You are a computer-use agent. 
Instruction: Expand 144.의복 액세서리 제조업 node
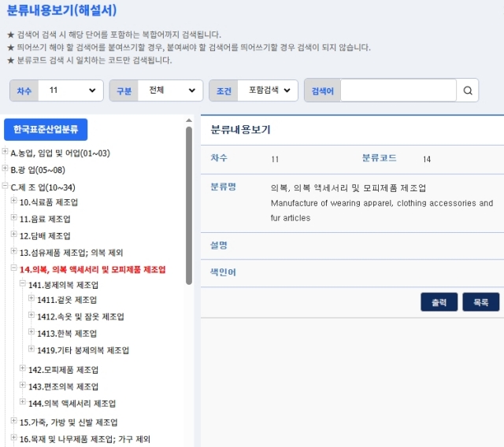click(x=23, y=401)
